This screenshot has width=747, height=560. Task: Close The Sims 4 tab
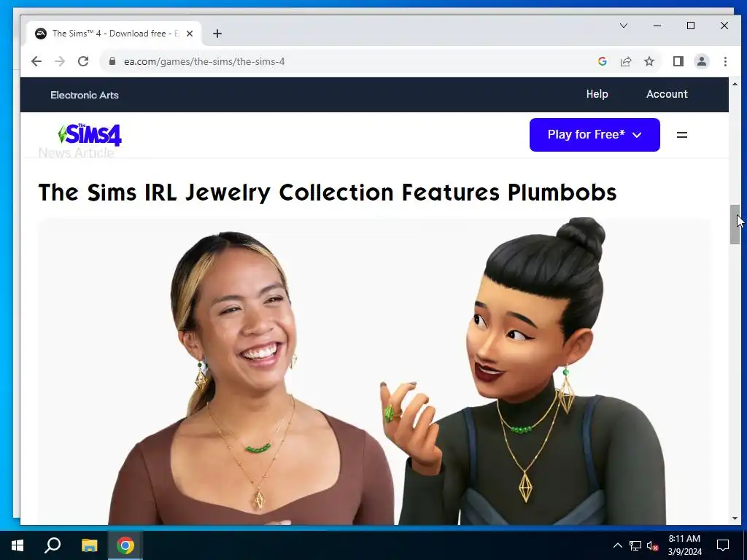point(190,34)
